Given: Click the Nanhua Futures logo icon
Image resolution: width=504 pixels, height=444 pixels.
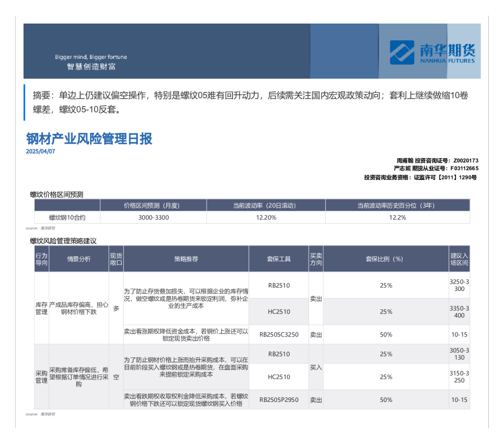Looking at the screenshot, I should click(x=402, y=52).
